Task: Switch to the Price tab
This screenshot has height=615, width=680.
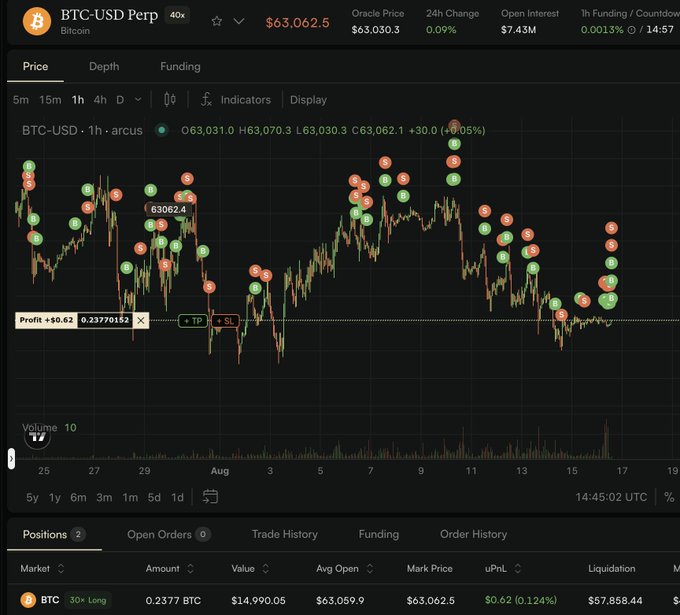Action: tap(36, 66)
